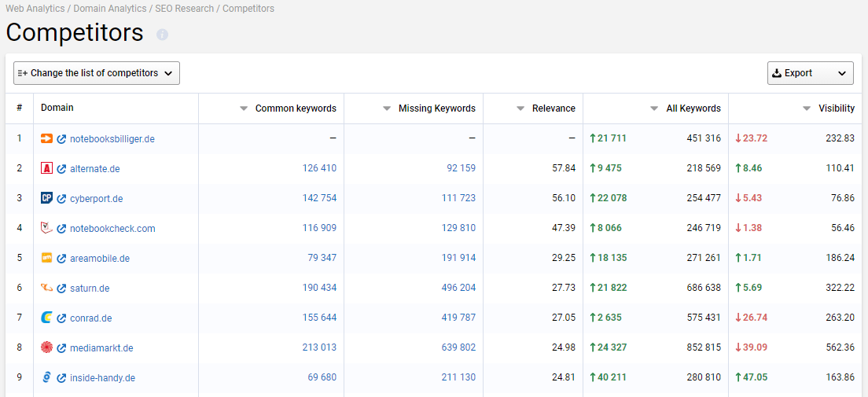Open notebookcheck.com domain link

click(112, 229)
